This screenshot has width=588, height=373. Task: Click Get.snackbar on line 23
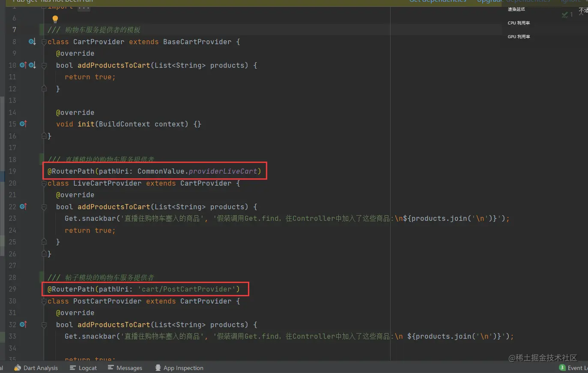pyautogui.click(x=90, y=218)
